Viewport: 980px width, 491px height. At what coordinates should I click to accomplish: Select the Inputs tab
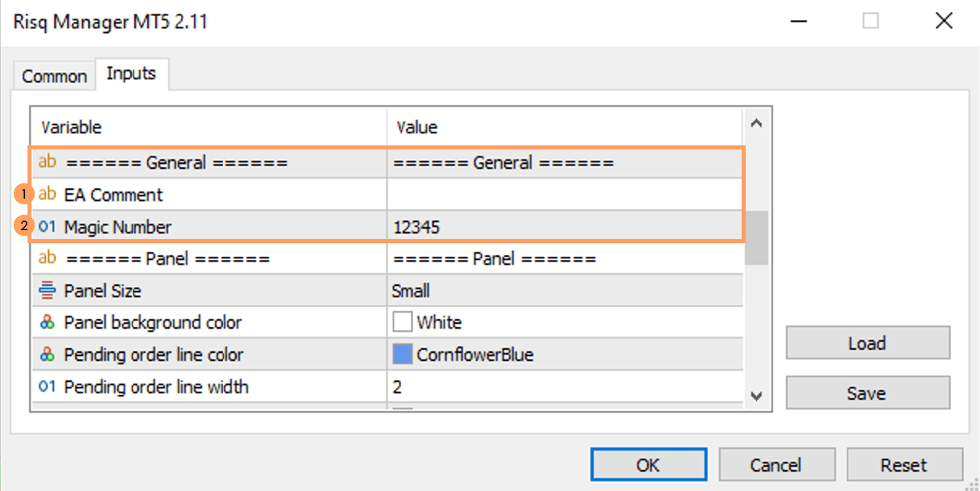(x=131, y=73)
